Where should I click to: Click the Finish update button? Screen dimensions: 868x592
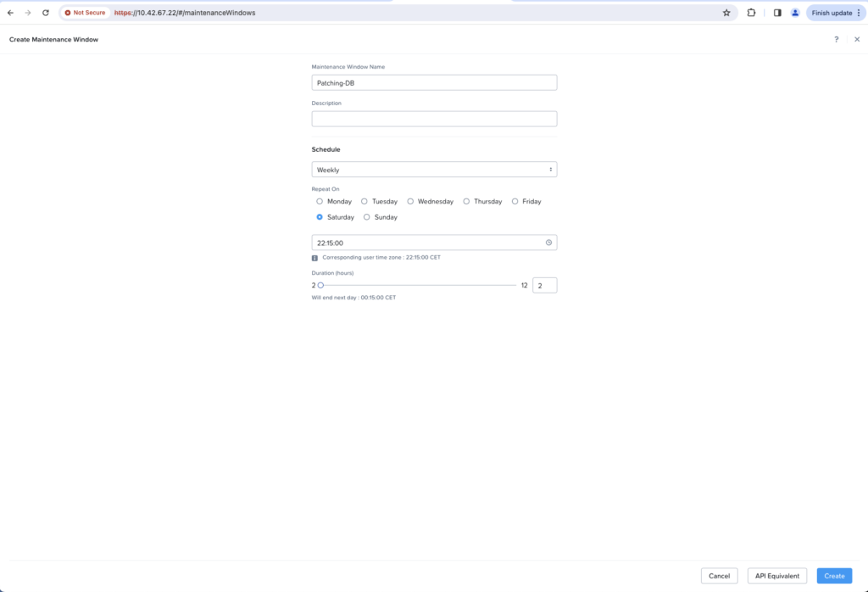tap(835, 13)
